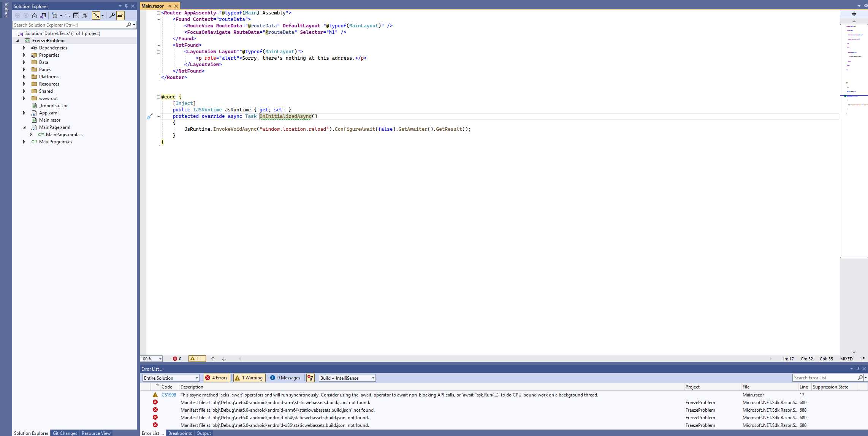Viewport: 868px width, 436px height.
Task: Toggle the 0 Messages filter
Action: [285, 377]
